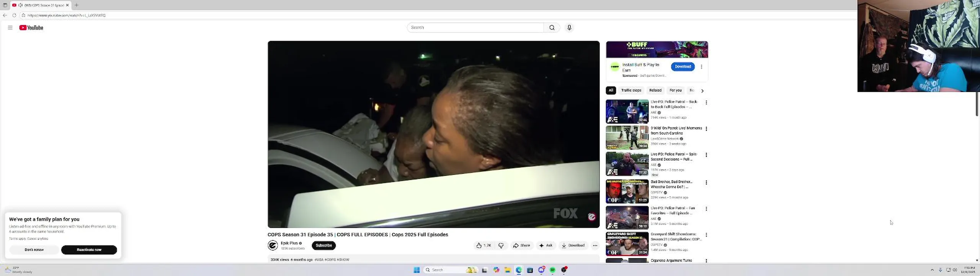Open volume control in system tray
This screenshot has width=980, height=276.
pos(955,270)
